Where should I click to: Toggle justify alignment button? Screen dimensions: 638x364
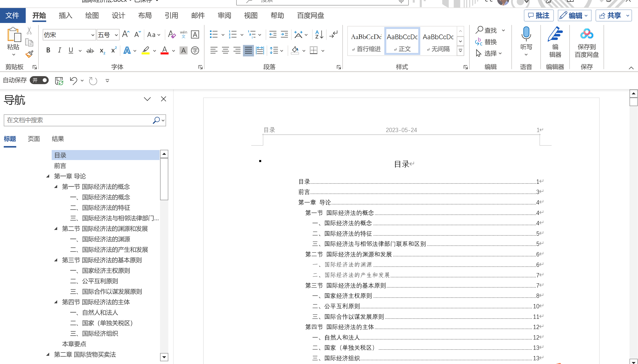click(248, 50)
